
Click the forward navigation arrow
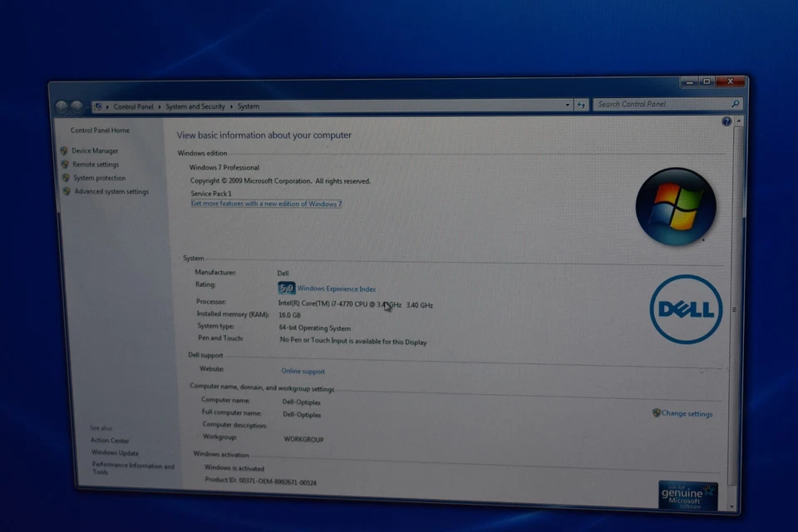(x=76, y=106)
